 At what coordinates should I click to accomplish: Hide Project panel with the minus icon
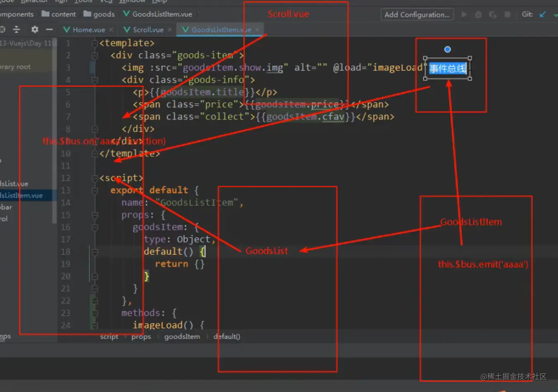49,29
